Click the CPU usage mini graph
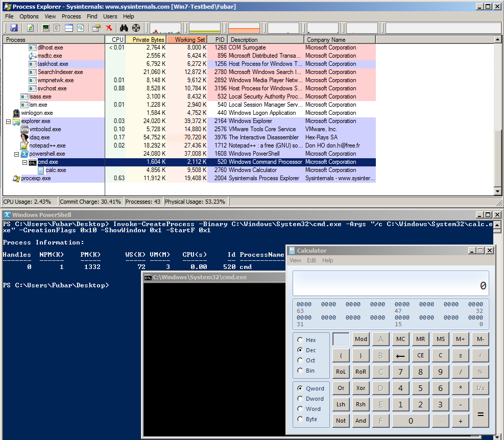The width and height of the screenshot is (504, 440). tap(165, 28)
